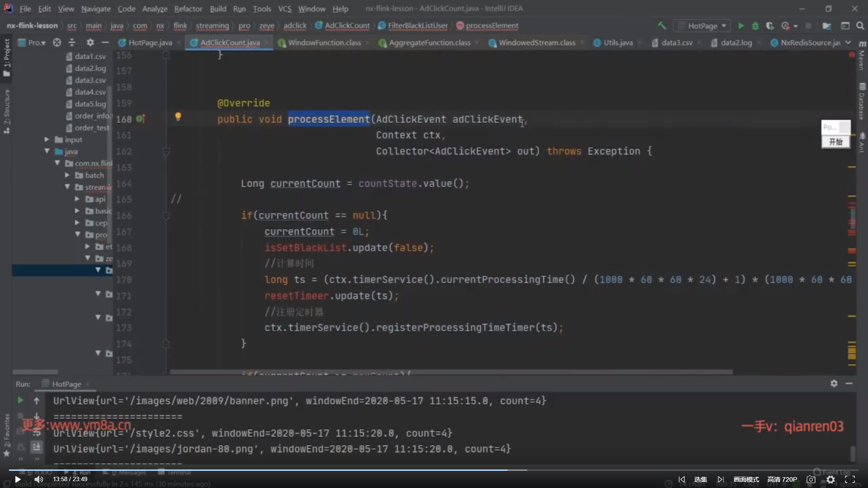
Task: Open Search Everywhere magnifier icon
Action: [860, 26]
